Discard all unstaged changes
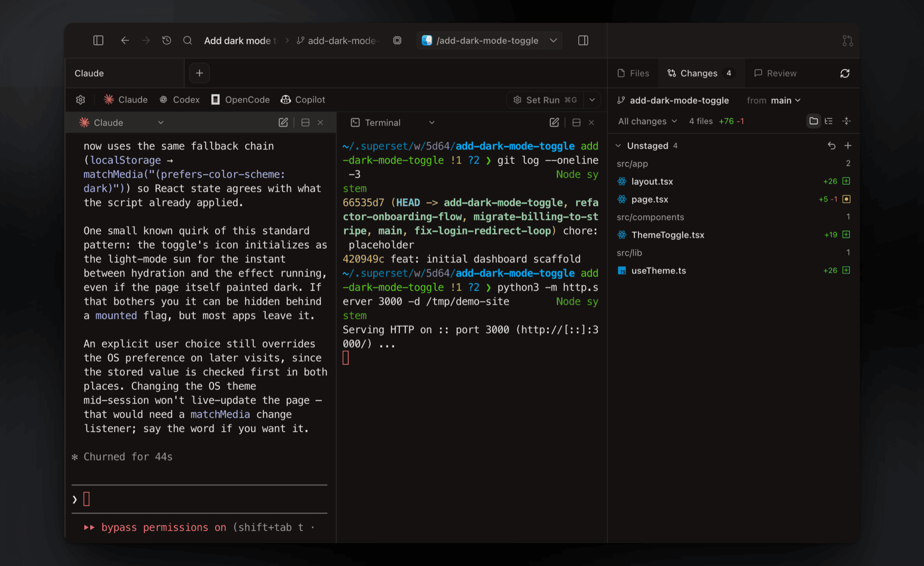The width and height of the screenshot is (924, 566). (832, 146)
